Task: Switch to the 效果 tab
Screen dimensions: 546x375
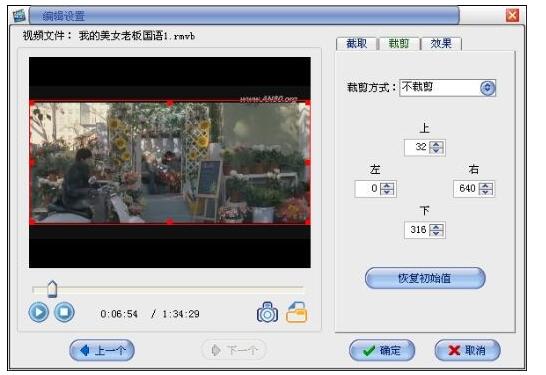Action: coord(441,44)
